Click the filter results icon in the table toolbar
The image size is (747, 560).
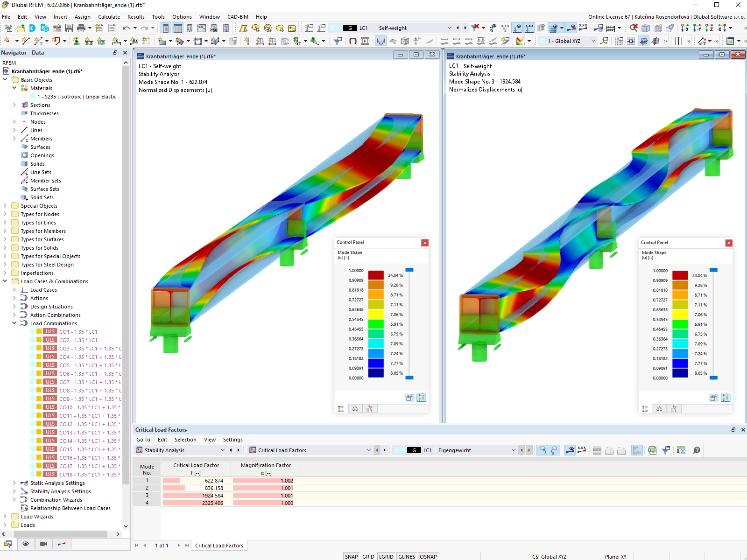(x=666, y=450)
